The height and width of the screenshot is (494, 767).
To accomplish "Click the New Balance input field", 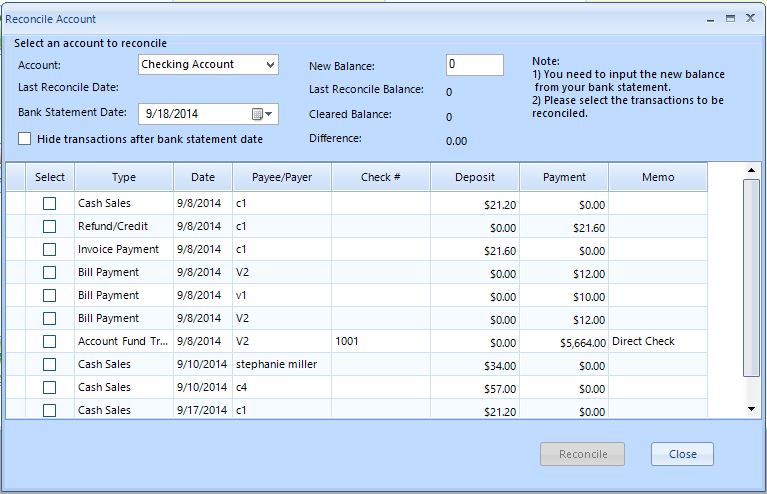I will click(x=474, y=65).
